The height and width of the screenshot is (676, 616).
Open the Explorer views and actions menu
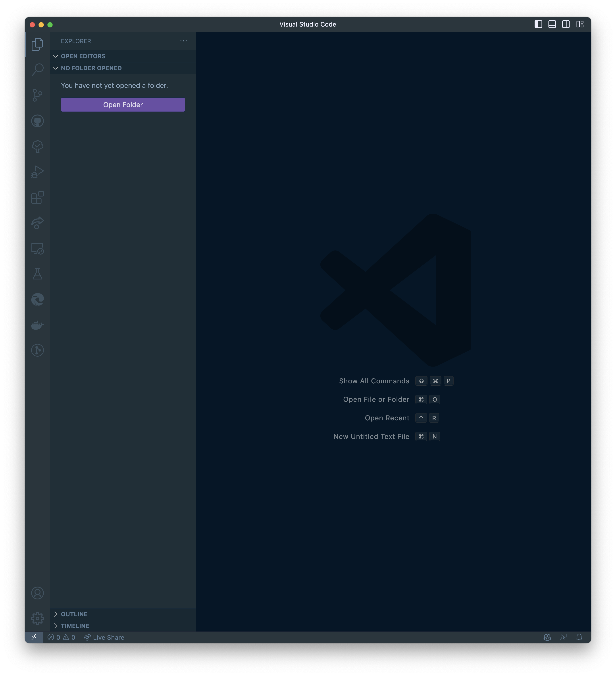183,41
